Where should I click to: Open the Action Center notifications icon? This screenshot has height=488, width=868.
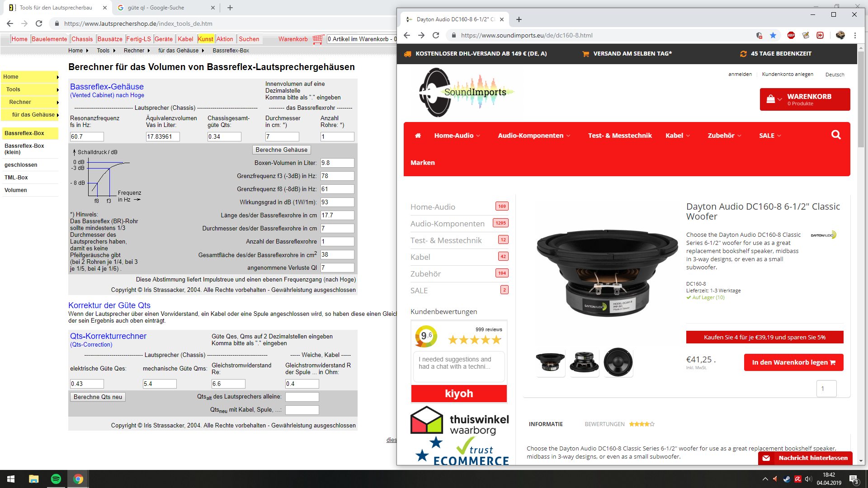point(854,479)
